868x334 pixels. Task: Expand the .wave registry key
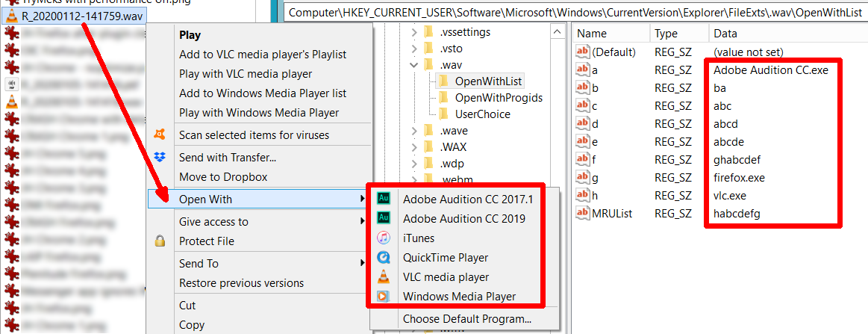tap(413, 132)
